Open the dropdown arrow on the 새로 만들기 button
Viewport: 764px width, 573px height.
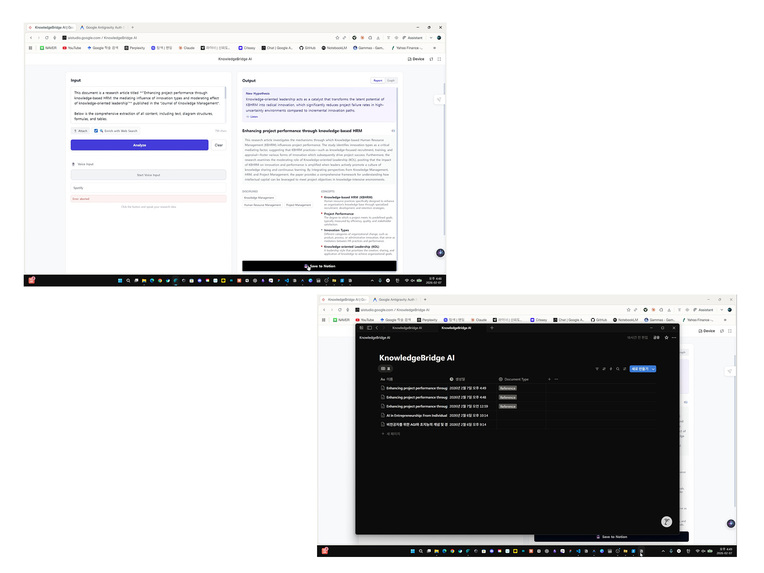653,369
